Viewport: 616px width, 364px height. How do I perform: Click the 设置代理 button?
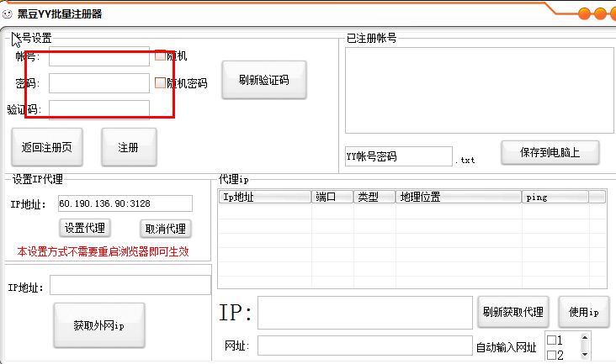85,228
